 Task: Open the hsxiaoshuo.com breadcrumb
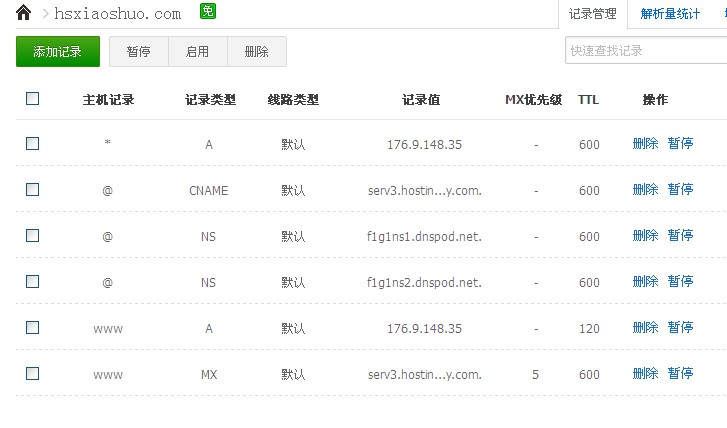coord(117,14)
